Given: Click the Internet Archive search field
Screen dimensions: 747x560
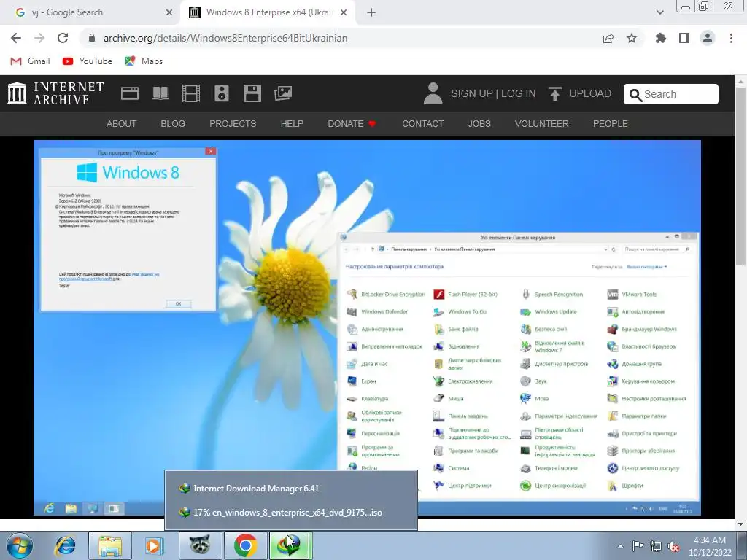Looking at the screenshot, I should pyautogui.click(x=671, y=94).
